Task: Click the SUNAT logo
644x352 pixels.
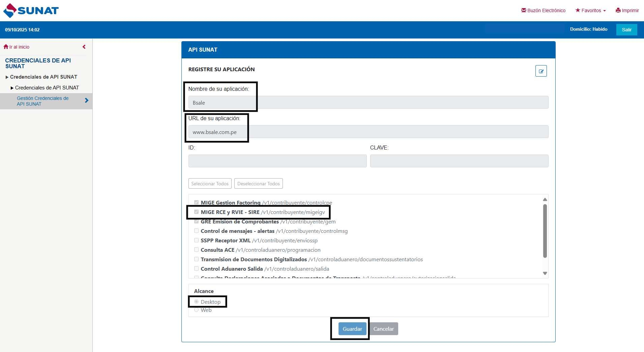Action: click(x=31, y=10)
